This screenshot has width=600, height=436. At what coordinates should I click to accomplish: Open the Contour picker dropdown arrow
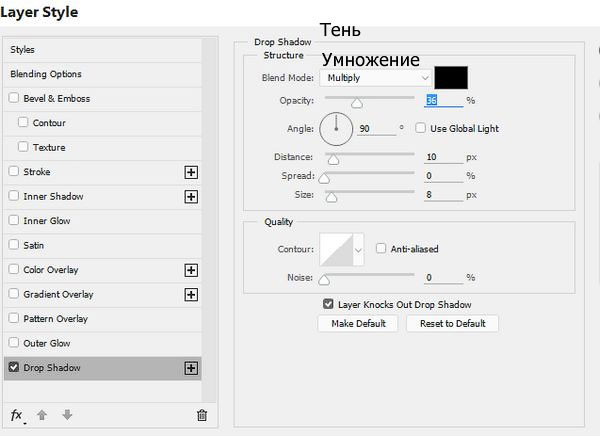[x=358, y=250]
